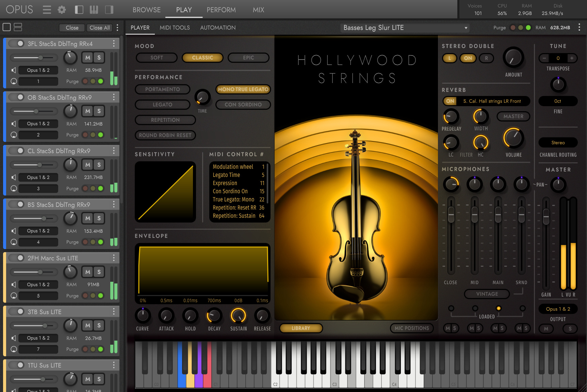
Task: Open the hamburger main menu
Action: point(47,10)
